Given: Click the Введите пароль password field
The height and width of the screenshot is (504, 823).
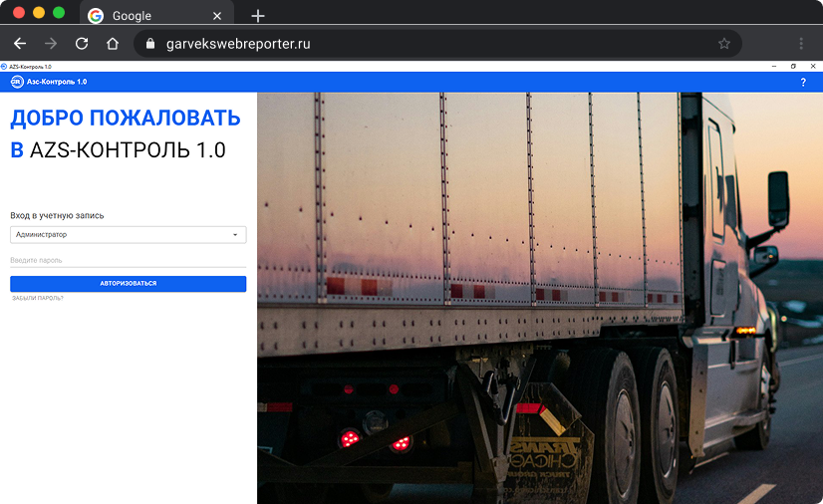Looking at the screenshot, I should point(129,260).
